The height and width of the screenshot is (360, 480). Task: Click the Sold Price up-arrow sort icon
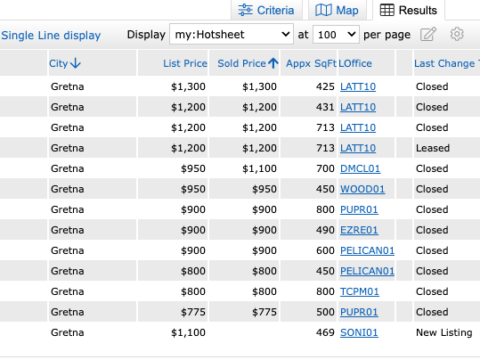point(273,63)
